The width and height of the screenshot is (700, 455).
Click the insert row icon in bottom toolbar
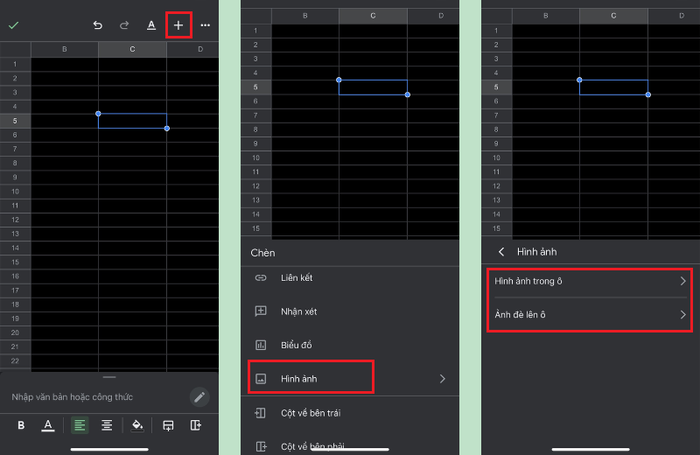coord(168,425)
